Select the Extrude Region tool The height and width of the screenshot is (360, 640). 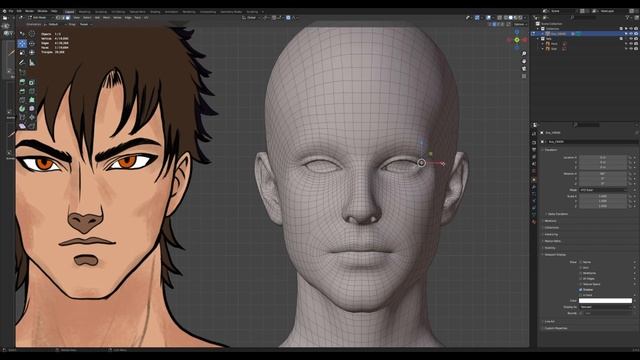click(x=22, y=82)
